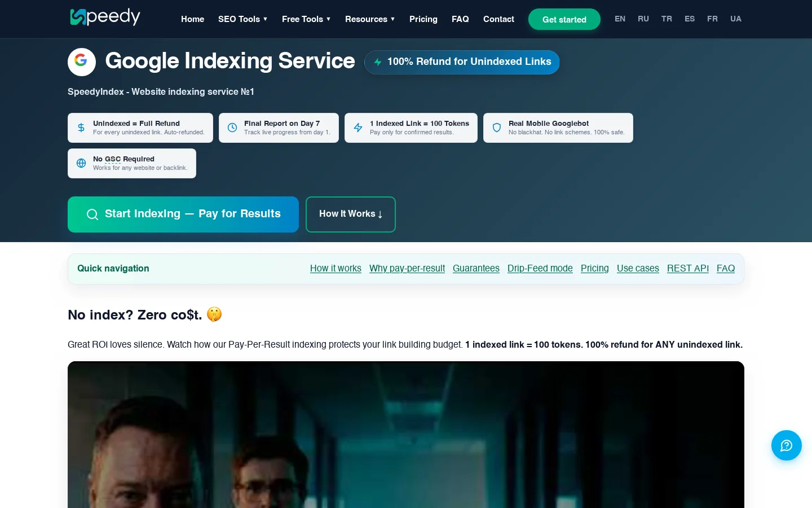
Task: Jump to the Use cases section
Action: (x=638, y=269)
